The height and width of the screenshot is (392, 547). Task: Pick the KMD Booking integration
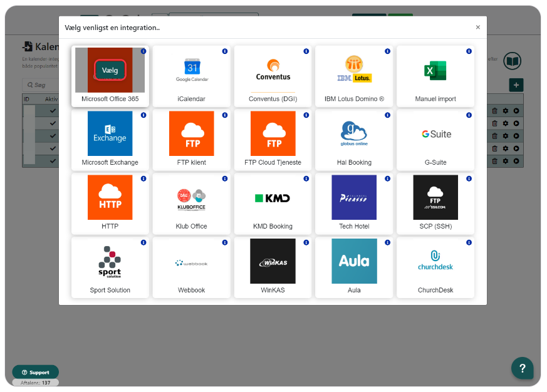[273, 204]
